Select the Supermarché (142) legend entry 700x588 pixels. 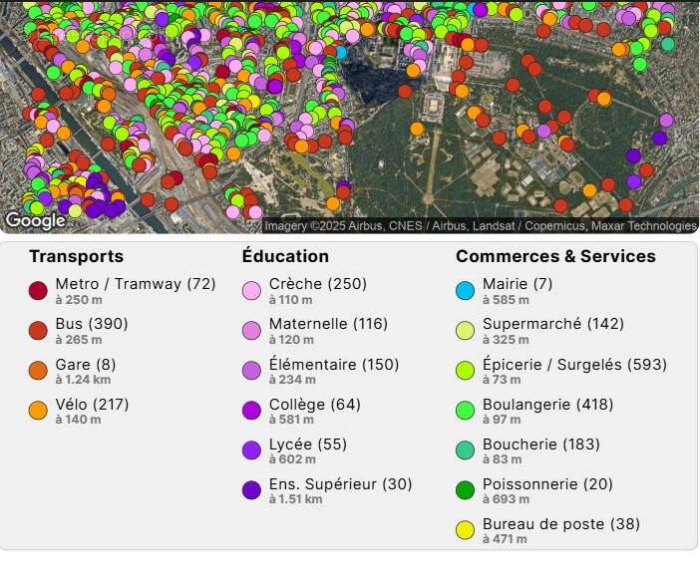(552, 324)
